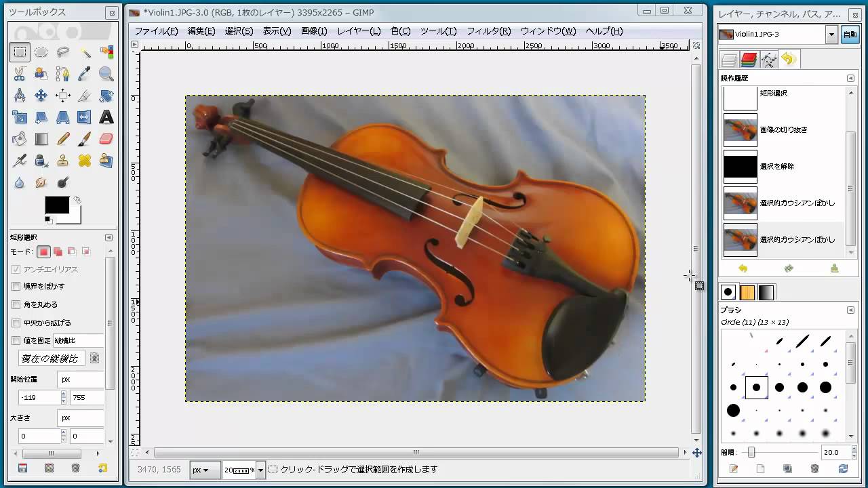
Task: Set selection mode to subtract
Action: coord(72,251)
